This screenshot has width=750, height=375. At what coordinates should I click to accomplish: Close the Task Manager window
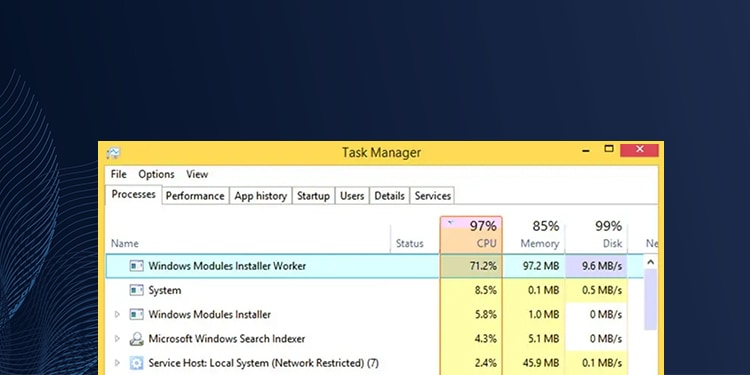pyautogui.click(x=640, y=150)
